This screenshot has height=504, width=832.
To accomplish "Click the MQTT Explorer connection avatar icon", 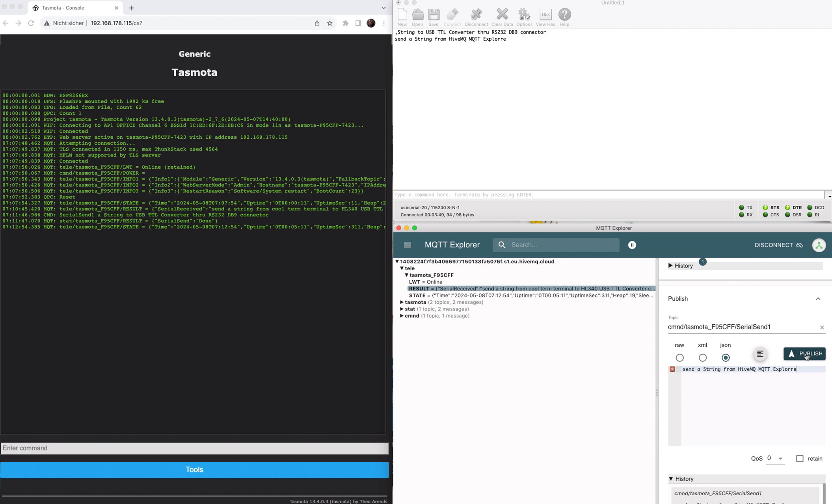I will click(819, 245).
